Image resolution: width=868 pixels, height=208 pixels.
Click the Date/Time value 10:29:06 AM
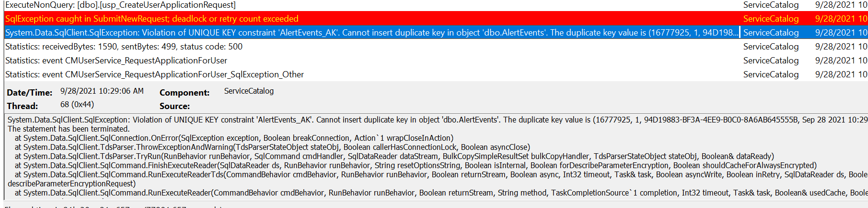[x=102, y=91]
